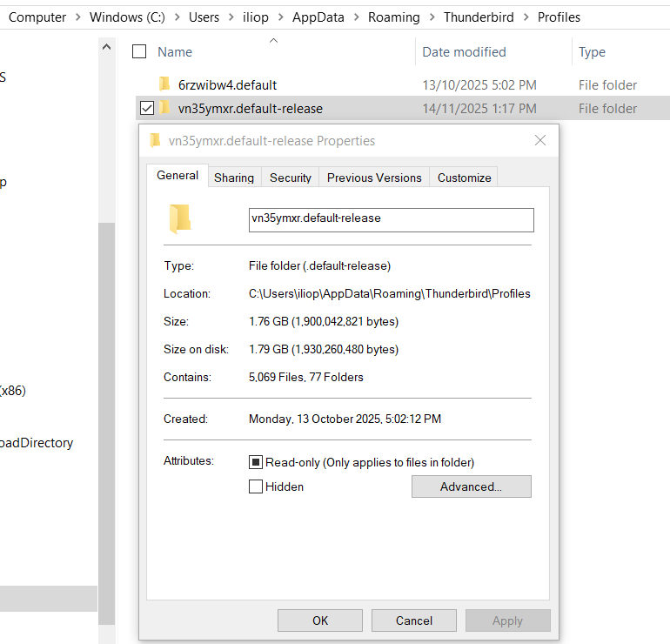Cancel the Properties dialog
Screen dimensions: 670x644
[414, 621]
